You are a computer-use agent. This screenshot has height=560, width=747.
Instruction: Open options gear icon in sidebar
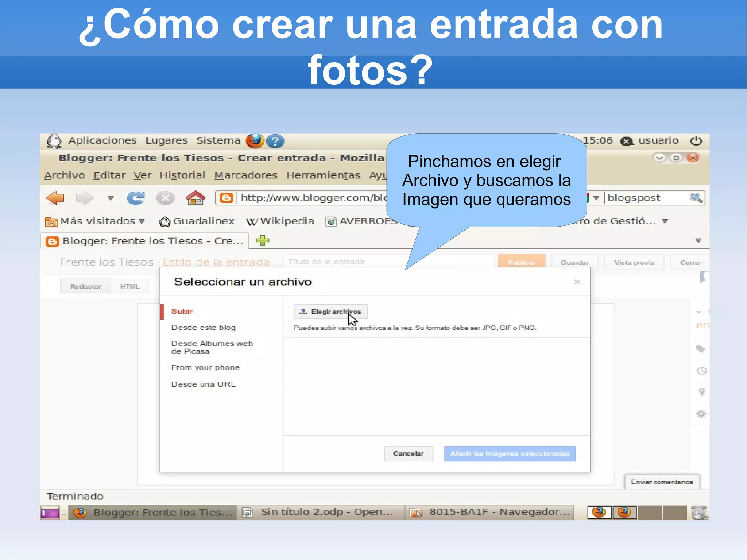[701, 414]
